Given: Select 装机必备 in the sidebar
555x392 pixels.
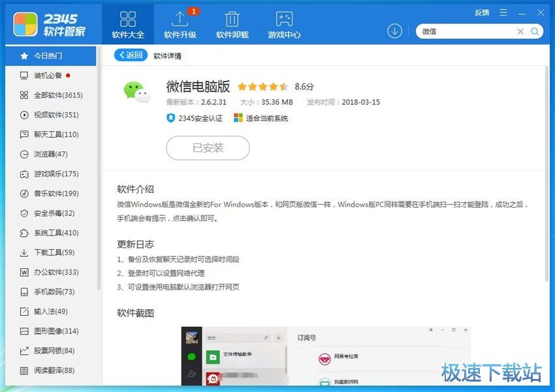Looking at the screenshot, I should (x=51, y=75).
